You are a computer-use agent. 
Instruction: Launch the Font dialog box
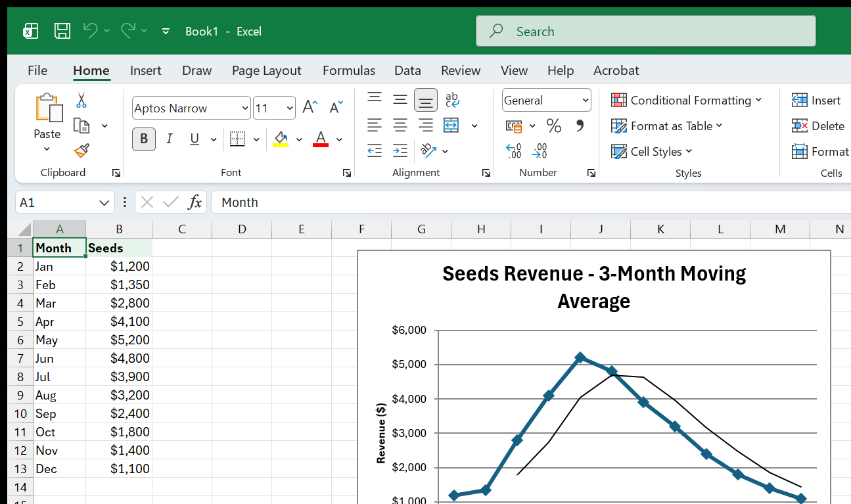(x=346, y=173)
